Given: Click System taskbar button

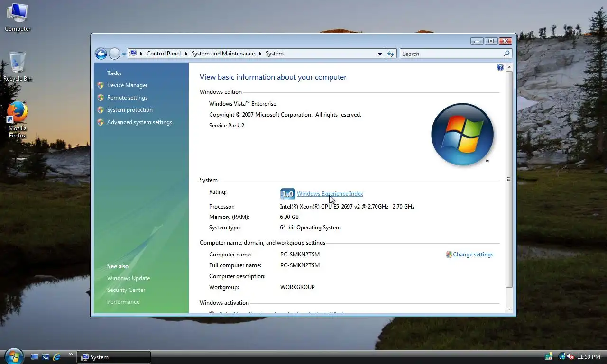Looking at the screenshot, I should 114,357.
